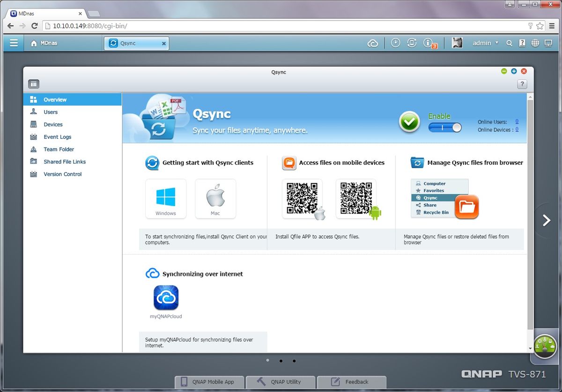Open the myQNAPcloud cloud status icon
This screenshot has width=562, height=392.
coord(373,43)
